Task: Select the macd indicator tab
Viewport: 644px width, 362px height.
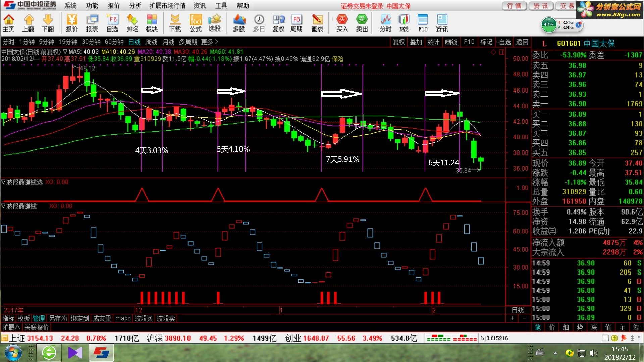Action: (x=123, y=318)
